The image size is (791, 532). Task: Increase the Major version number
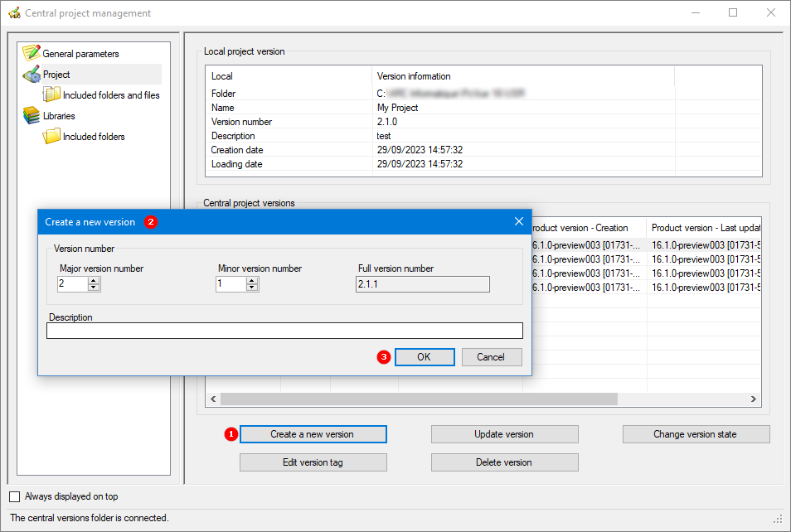(94, 280)
